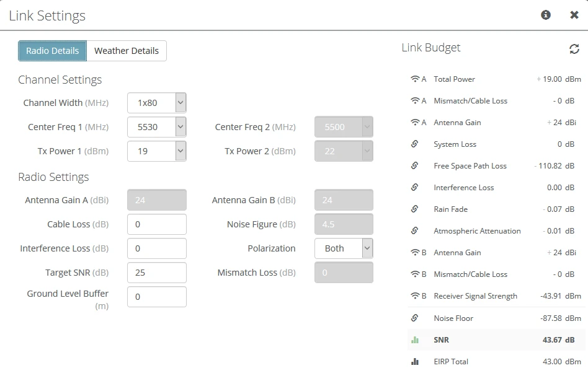Image resolution: width=588 pixels, height=381 pixels.
Task: Click the bar chart icon beside SNR
Action: (x=415, y=340)
